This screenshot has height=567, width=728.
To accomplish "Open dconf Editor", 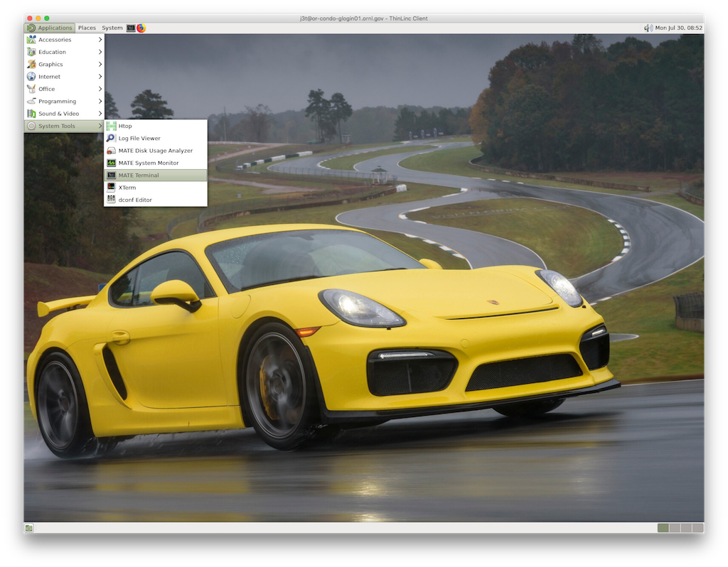I will 134,200.
